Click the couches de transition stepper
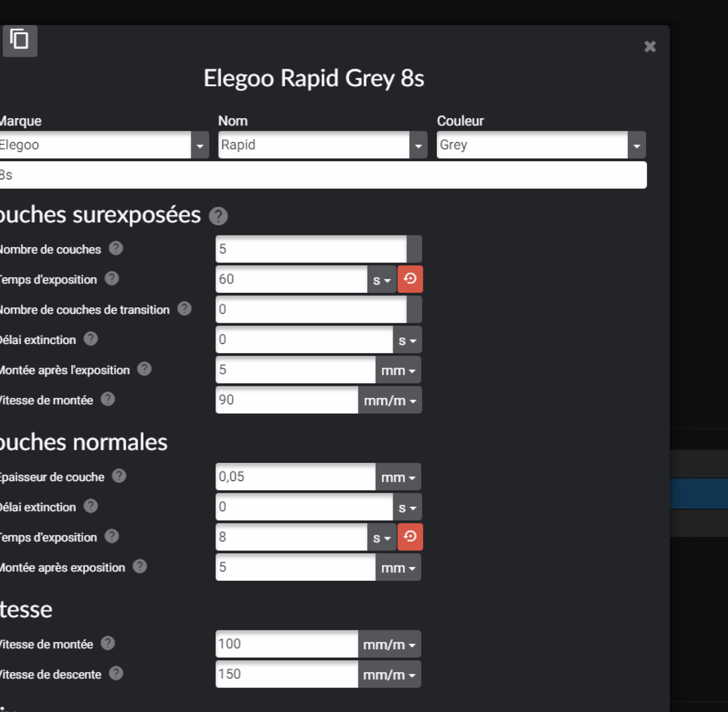Screen dimensions: 728x712 414,310
